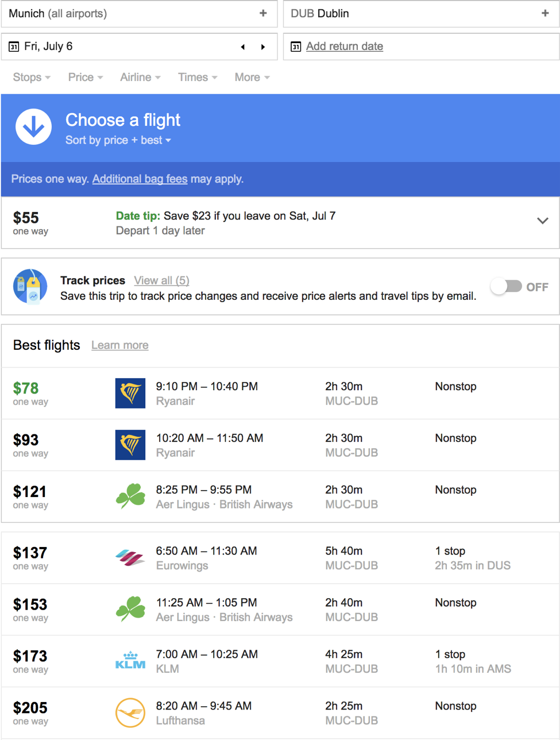Toggle Track prices switch on

[x=506, y=286]
